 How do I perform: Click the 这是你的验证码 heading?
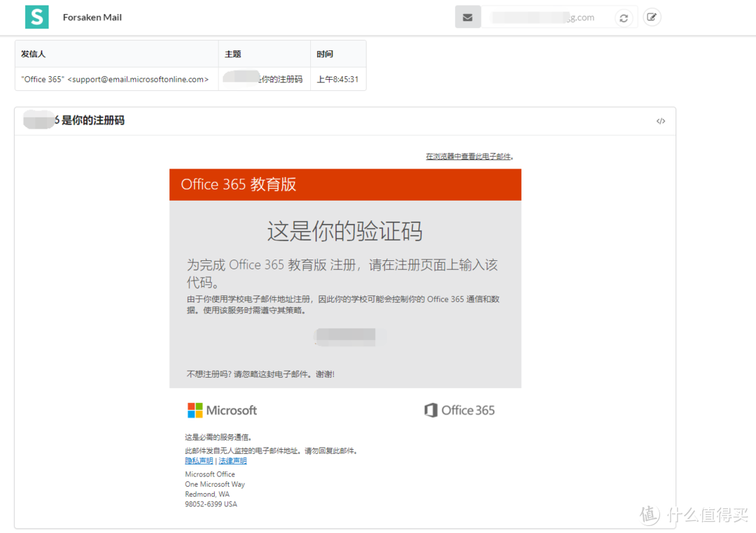coord(344,231)
